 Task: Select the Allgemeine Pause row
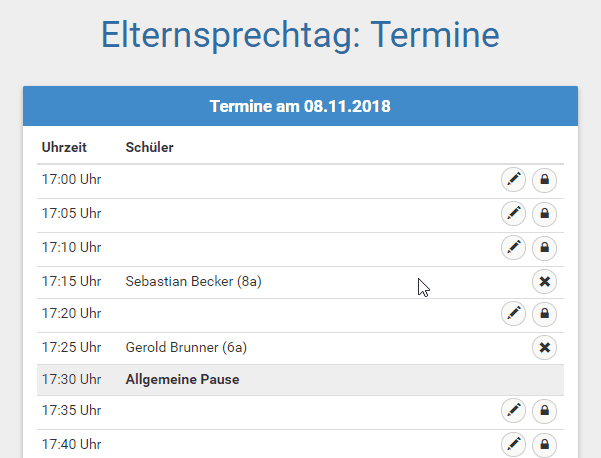(300, 380)
